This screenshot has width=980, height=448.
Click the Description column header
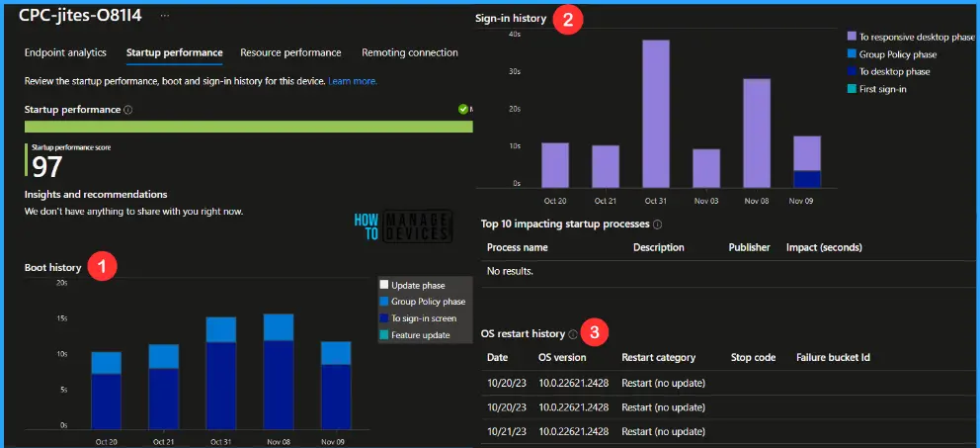[x=659, y=247]
